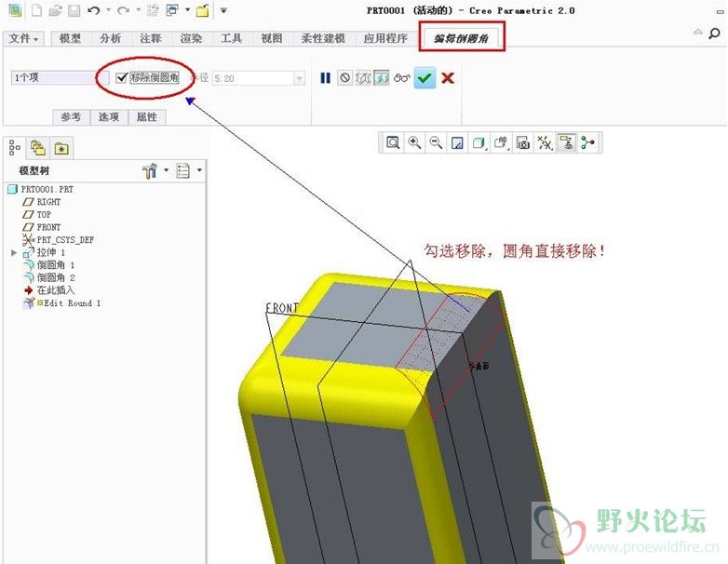Open the display style cube options

(479, 142)
